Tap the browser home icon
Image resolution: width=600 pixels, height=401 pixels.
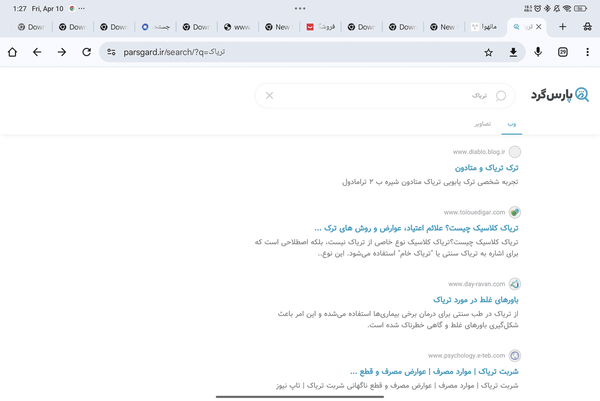pos(12,52)
